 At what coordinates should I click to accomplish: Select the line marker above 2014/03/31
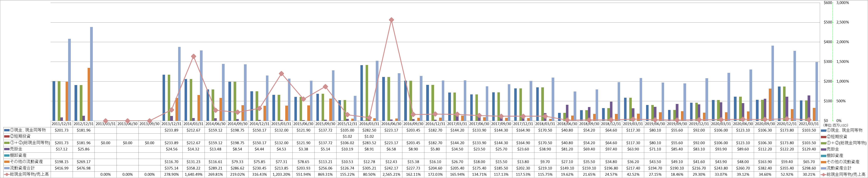pos(193,56)
